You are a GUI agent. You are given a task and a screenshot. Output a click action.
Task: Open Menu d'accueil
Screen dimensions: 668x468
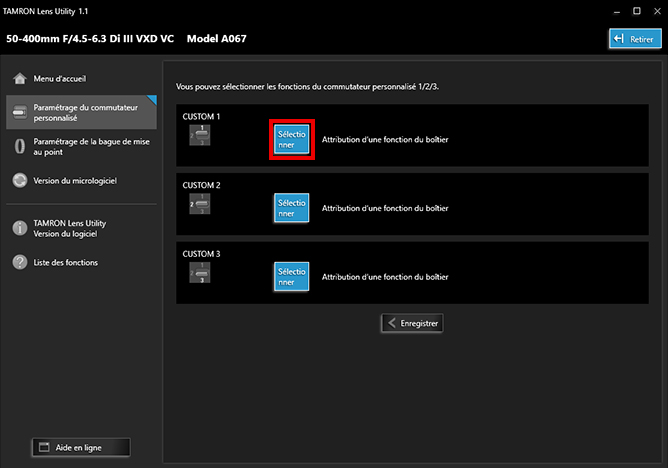(x=81, y=78)
